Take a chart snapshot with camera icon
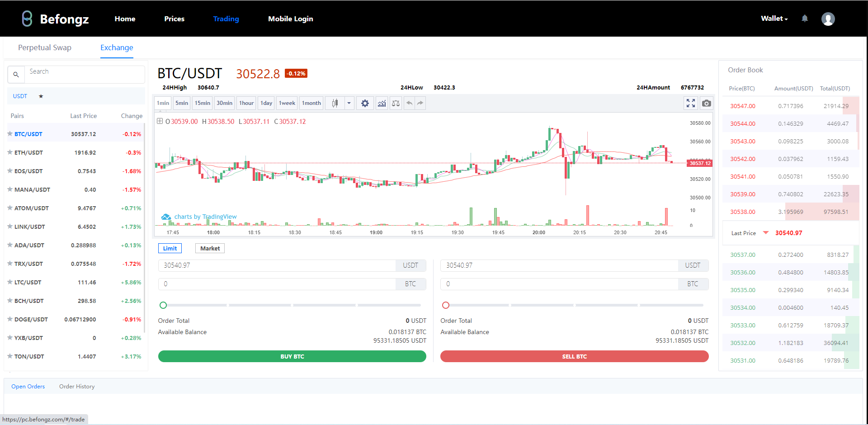The height and width of the screenshot is (425, 868). (x=706, y=104)
